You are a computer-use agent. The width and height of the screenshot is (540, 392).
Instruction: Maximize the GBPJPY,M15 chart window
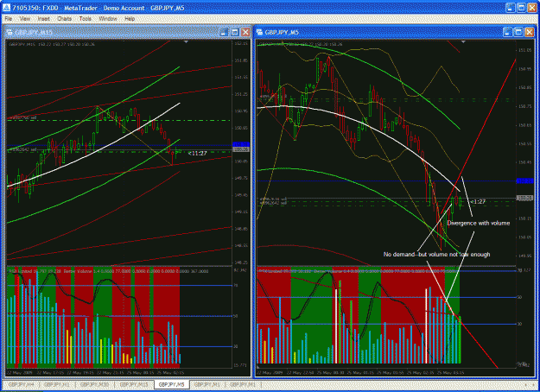click(234, 32)
